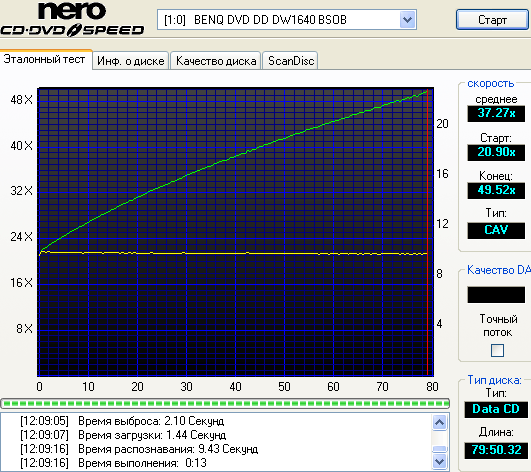The height and width of the screenshot is (472, 531).
Task: Click the CAV type indicator
Action: 496,230
